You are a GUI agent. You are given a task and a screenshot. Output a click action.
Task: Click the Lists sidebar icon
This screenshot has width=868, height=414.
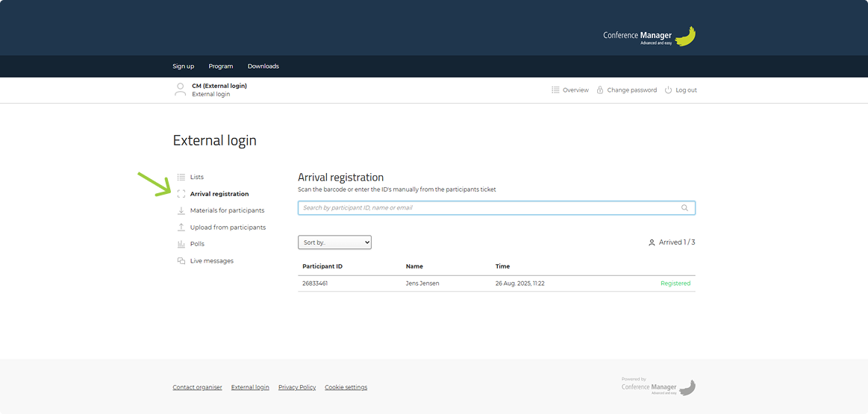coord(181,177)
